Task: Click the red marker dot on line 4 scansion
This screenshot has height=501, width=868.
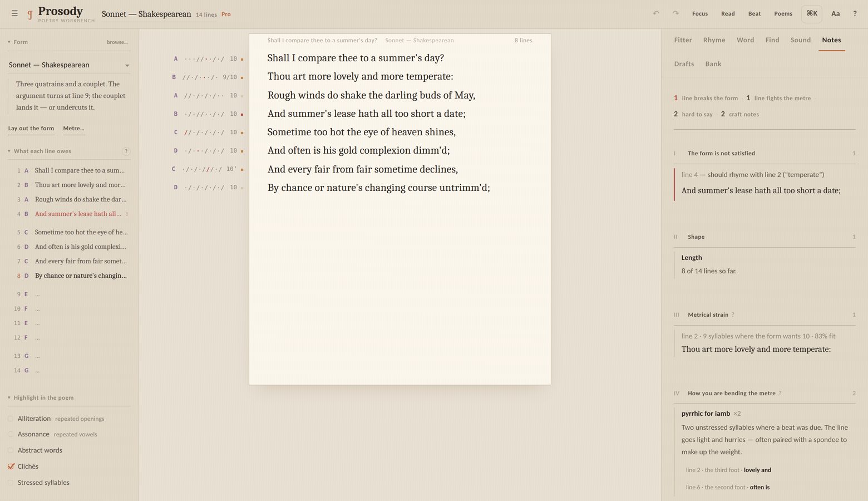Action: [242, 114]
